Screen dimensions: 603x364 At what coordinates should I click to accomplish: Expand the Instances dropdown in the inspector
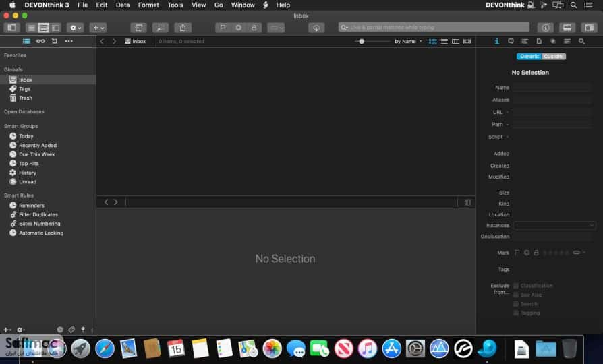point(554,226)
